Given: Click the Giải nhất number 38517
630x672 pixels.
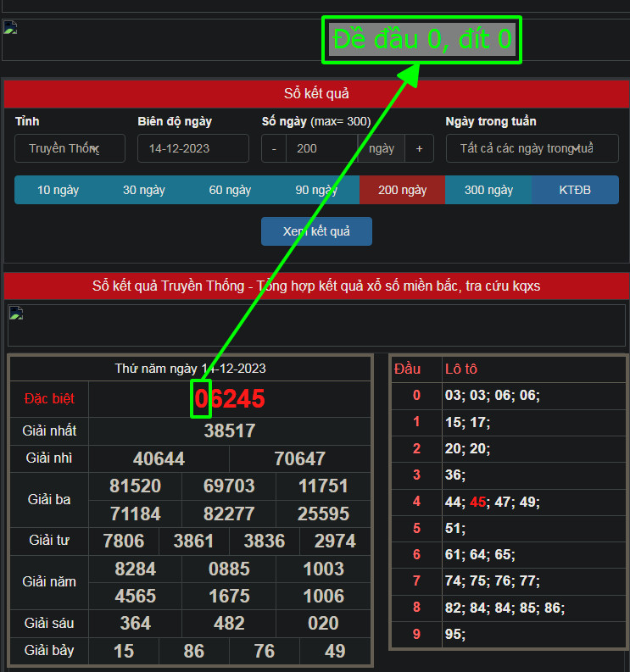Looking at the screenshot, I should click(230, 430).
